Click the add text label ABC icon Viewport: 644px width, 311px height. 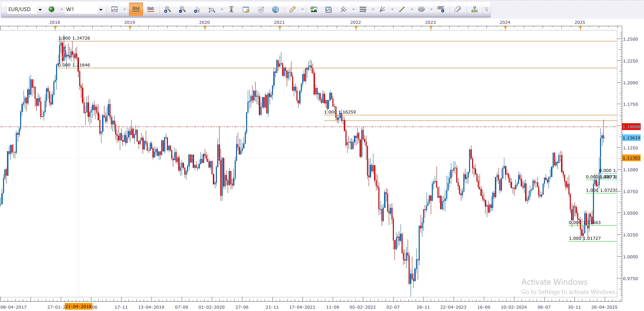pyautogui.click(x=441, y=9)
